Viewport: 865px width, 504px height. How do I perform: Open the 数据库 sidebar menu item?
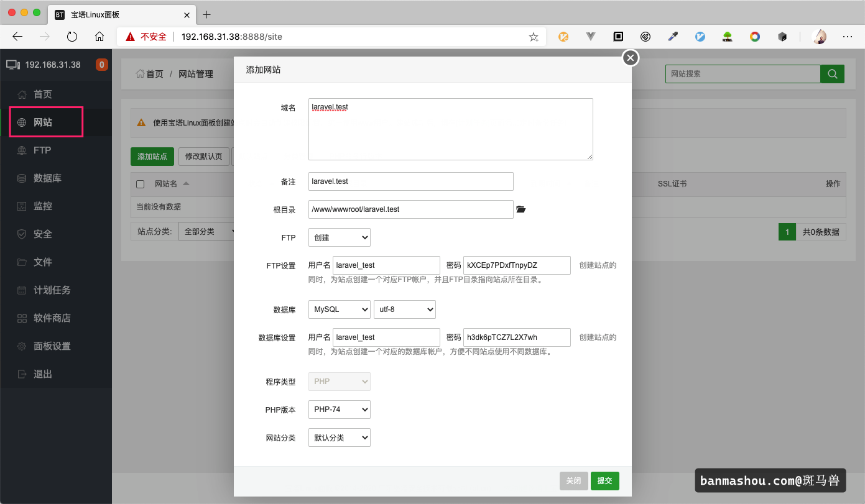point(56,178)
